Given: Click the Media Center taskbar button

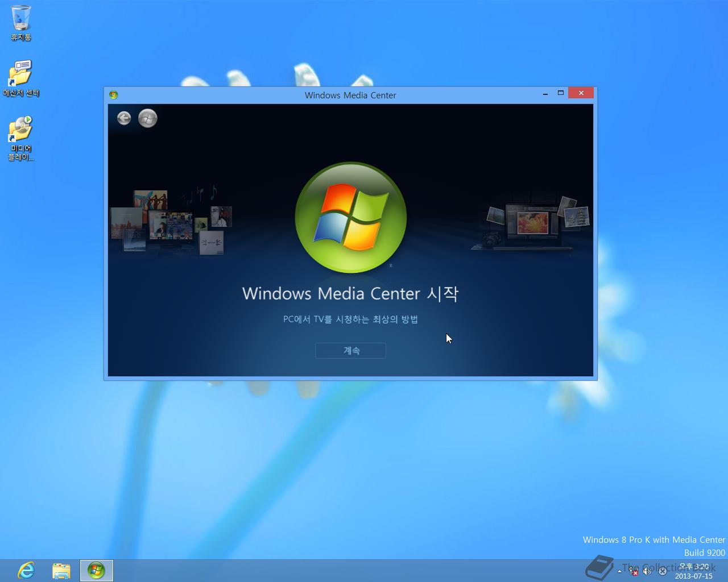Looking at the screenshot, I should coord(96,570).
